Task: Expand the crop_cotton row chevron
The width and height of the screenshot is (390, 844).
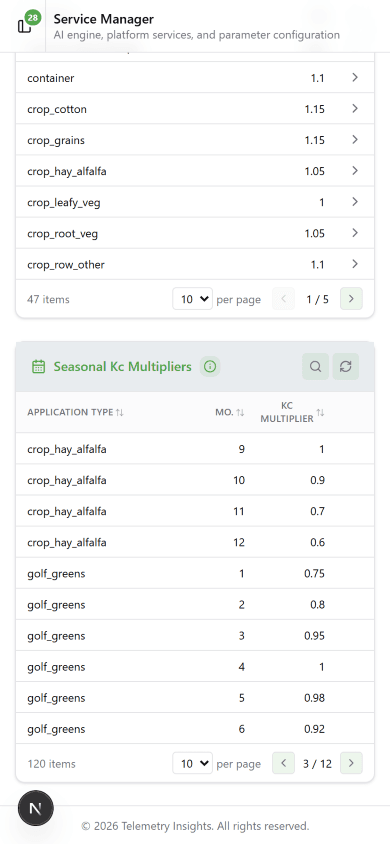Action: (x=354, y=109)
